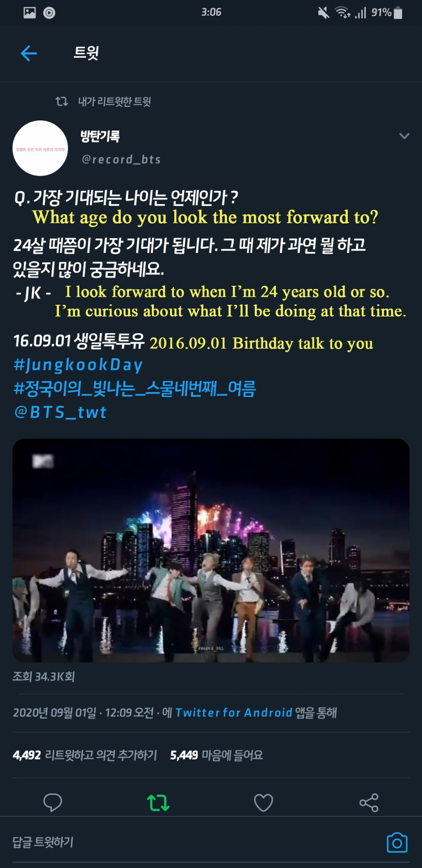The image size is (422, 868).
Task: Open the Twitter for Android link
Action: click(x=234, y=713)
